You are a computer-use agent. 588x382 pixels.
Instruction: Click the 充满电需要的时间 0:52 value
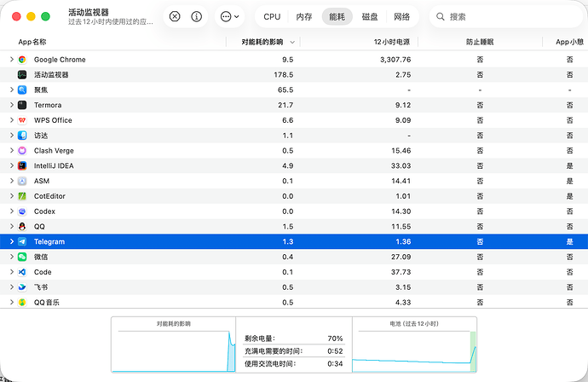point(335,350)
